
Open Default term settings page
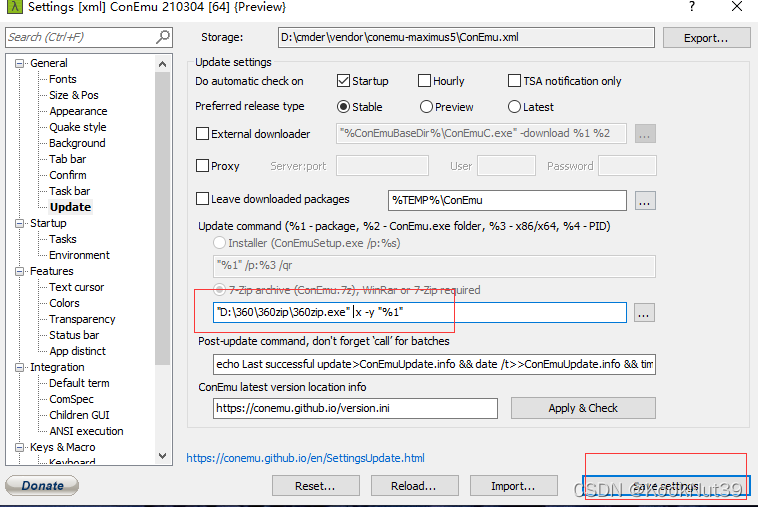pos(79,383)
